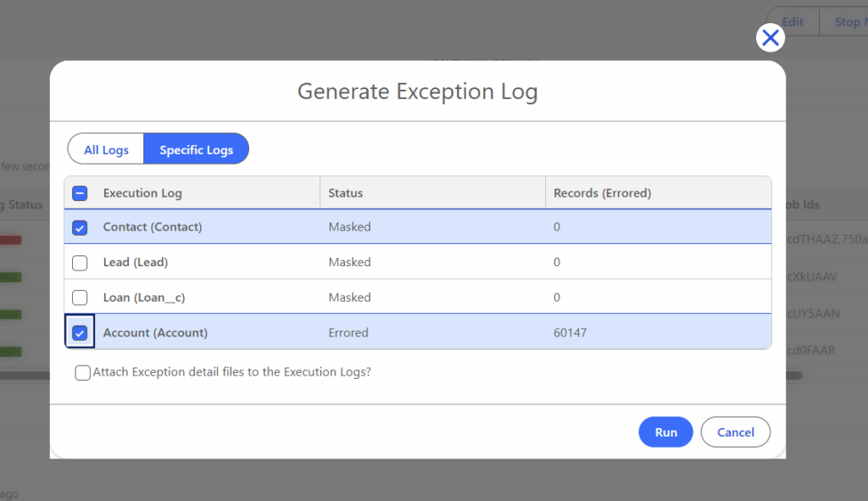This screenshot has width=868, height=501.
Task: Click the Execution Log column header
Action: (x=142, y=193)
